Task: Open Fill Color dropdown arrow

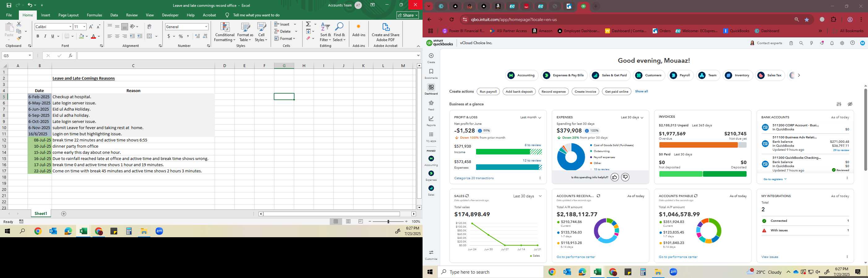Action: pos(87,36)
